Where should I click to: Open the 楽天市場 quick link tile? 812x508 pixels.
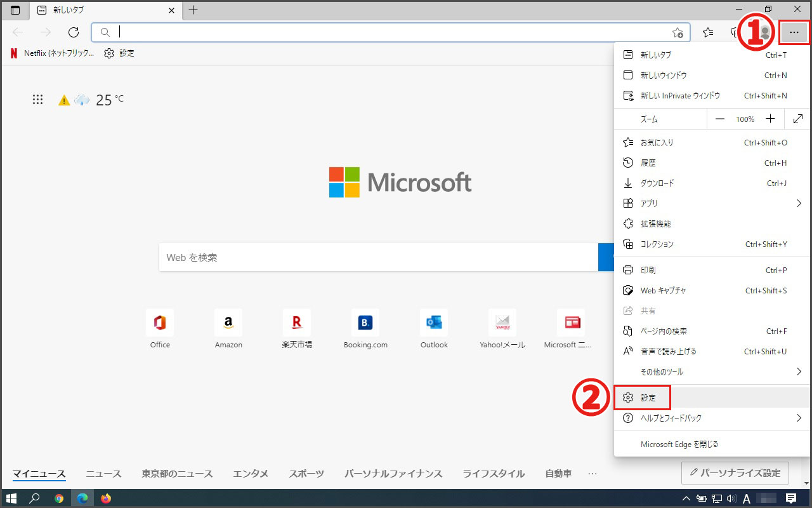(297, 330)
